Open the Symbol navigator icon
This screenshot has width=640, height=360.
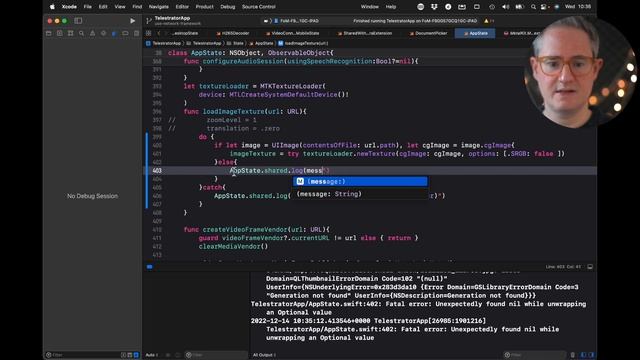71,33
